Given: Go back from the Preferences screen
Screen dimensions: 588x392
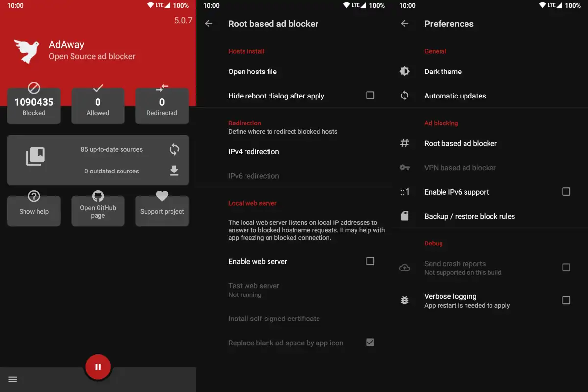Looking at the screenshot, I should [405, 24].
